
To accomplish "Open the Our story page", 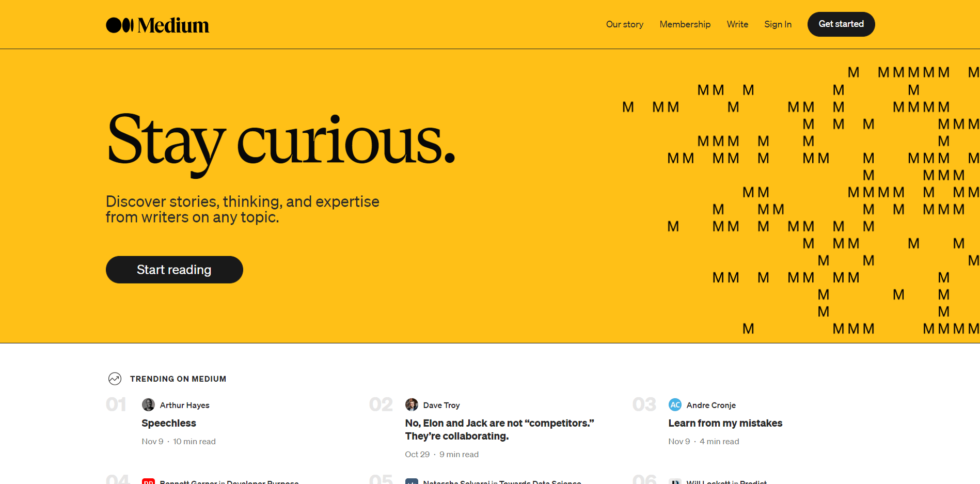I will [625, 24].
